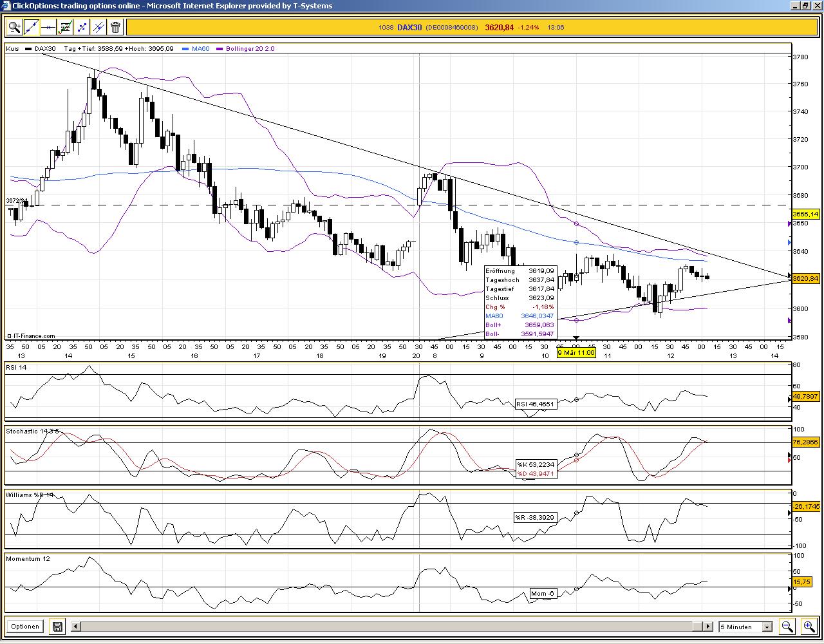Click the save chart floppy disk icon
Screen dimensions: 824x644
[57, 626]
